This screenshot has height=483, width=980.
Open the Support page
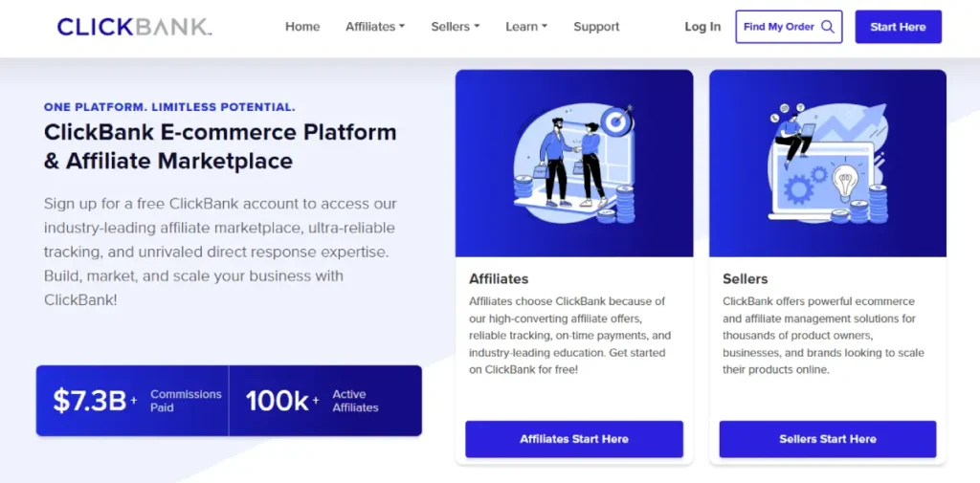point(596,27)
